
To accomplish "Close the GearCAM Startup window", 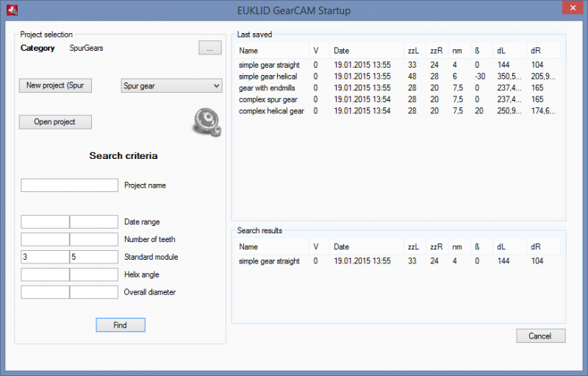I will click(573, 8).
